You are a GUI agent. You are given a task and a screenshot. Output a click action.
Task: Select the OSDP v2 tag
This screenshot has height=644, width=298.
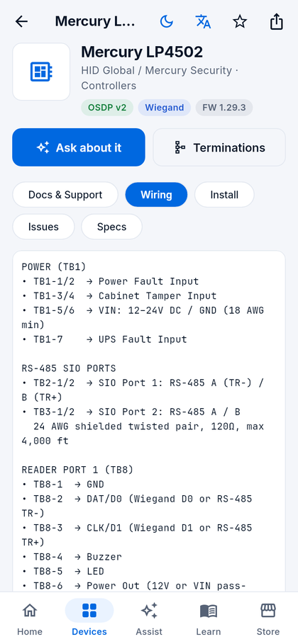[107, 108]
